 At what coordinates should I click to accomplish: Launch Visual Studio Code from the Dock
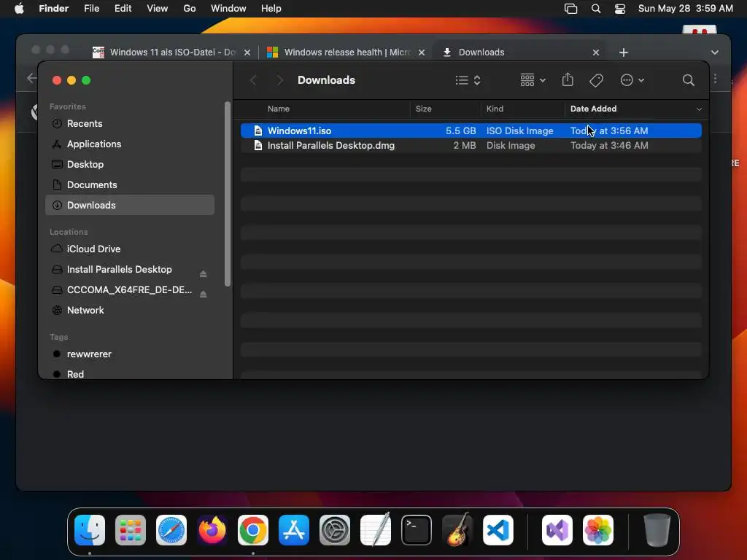[498, 530]
